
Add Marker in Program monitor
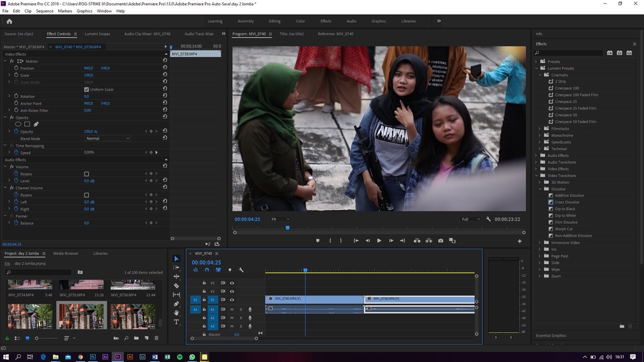tap(317, 241)
